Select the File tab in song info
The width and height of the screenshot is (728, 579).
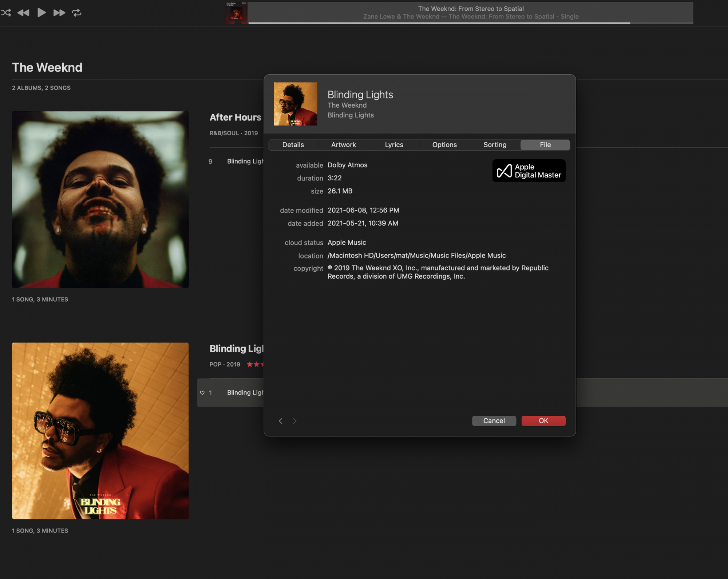tap(544, 145)
